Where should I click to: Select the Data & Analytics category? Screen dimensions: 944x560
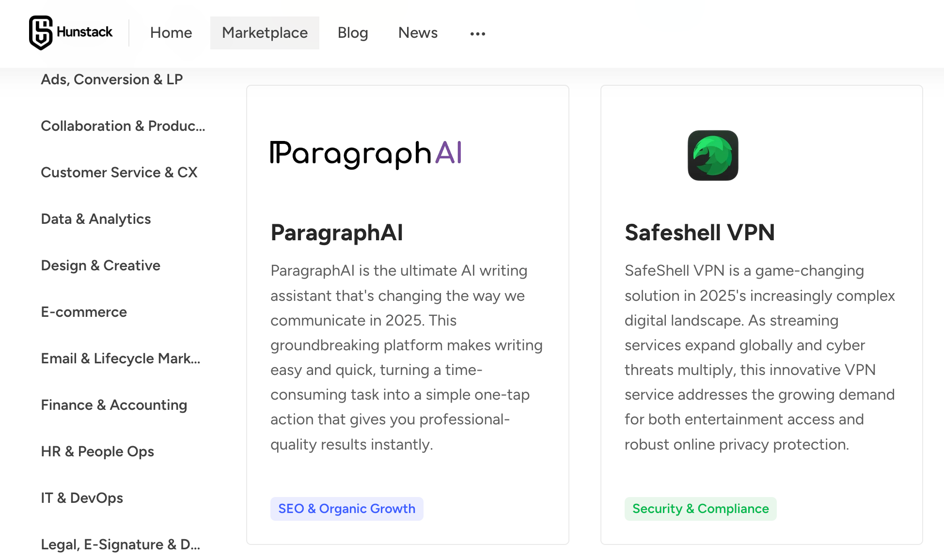(96, 219)
